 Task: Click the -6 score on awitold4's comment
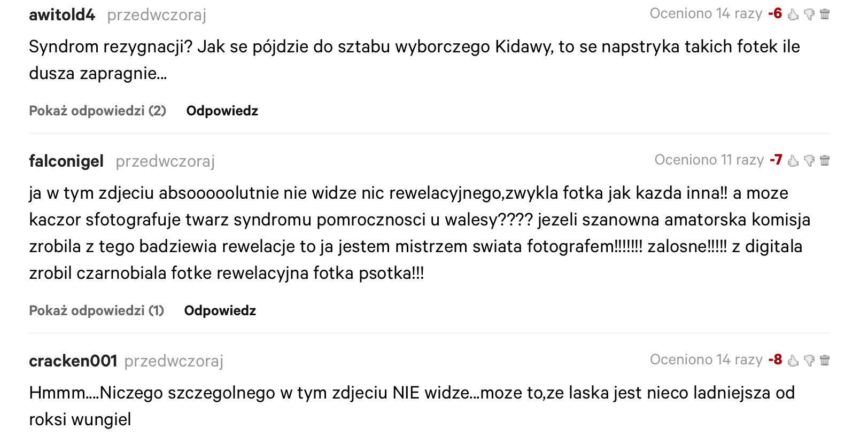(776, 13)
